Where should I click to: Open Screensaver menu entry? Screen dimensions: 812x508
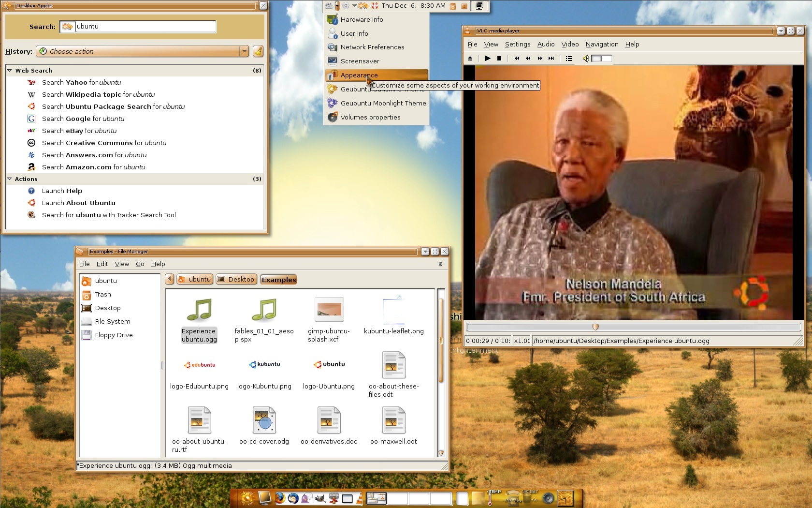pos(377,61)
